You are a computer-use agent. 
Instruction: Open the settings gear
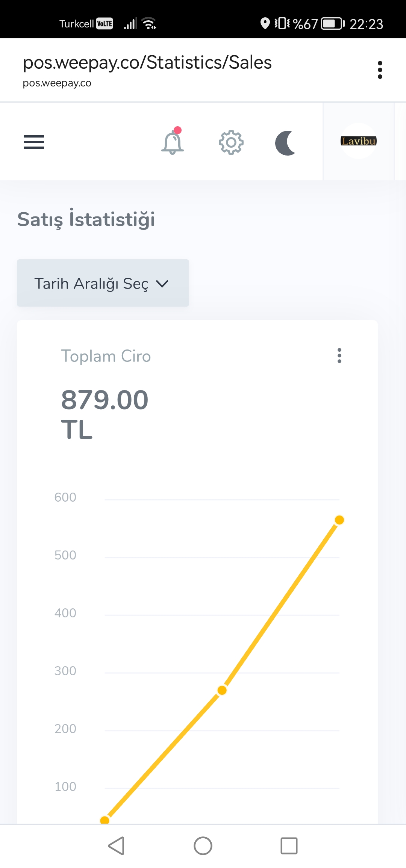231,142
